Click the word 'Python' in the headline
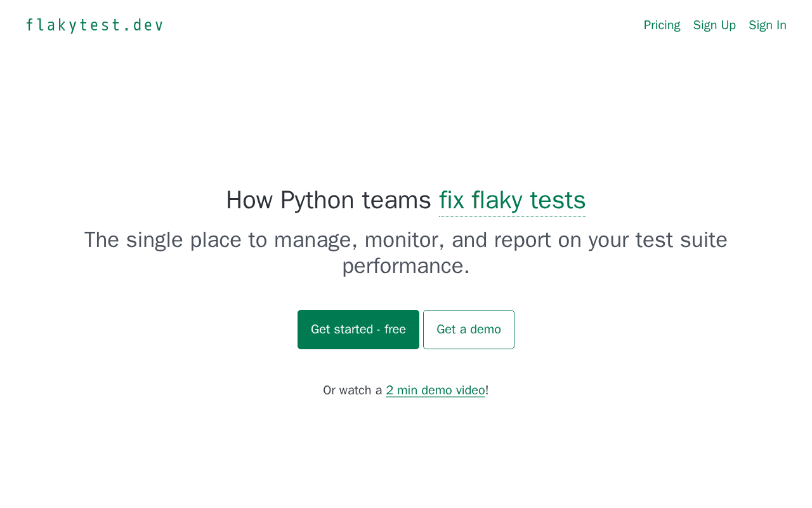Image resolution: width=812 pixels, height=508 pixels. coord(317,201)
